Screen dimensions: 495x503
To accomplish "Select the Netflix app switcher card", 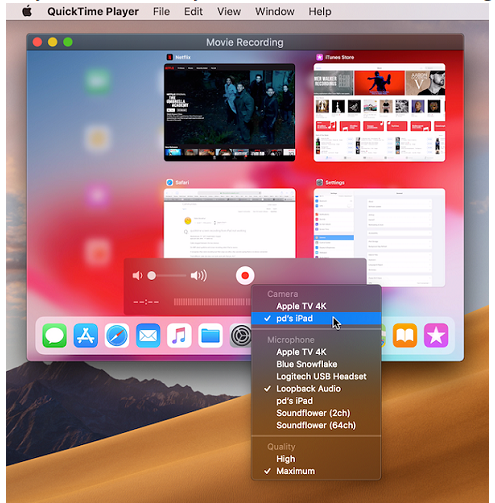I will (229, 112).
